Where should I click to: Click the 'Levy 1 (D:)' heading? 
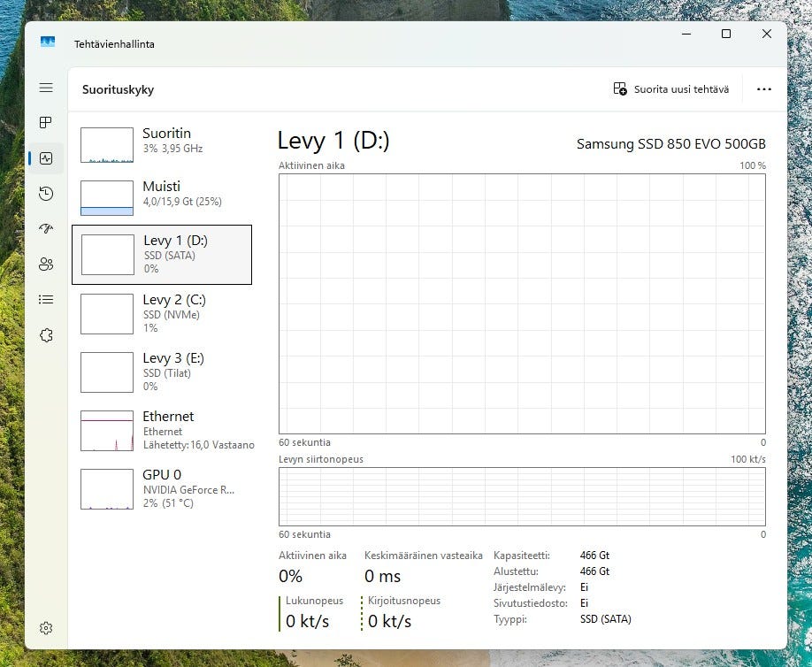(333, 141)
